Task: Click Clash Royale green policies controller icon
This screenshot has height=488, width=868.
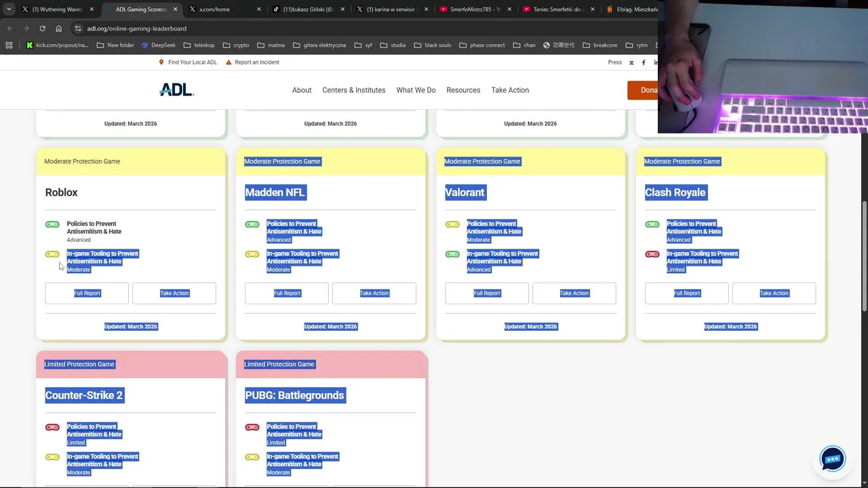Action: pos(652,224)
